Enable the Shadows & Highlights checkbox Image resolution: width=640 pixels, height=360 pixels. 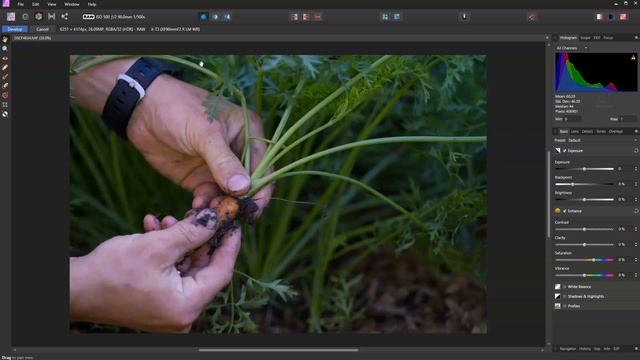coord(564,296)
